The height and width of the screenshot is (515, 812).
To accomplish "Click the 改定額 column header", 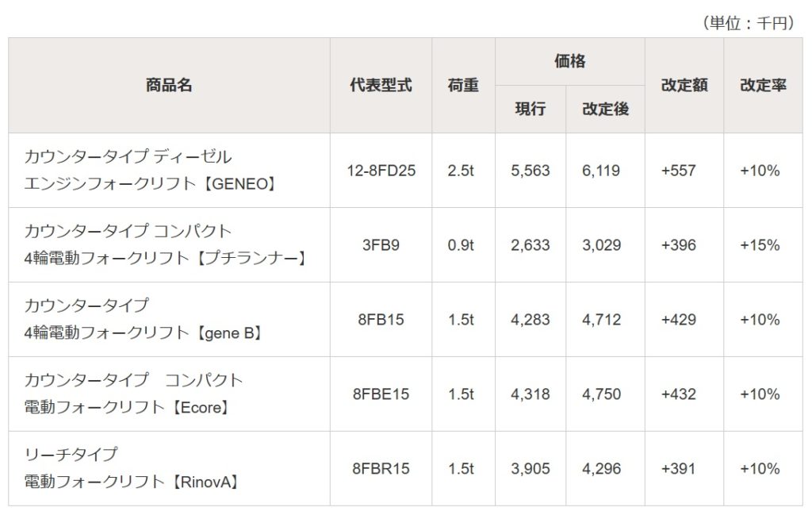I will [684, 86].
